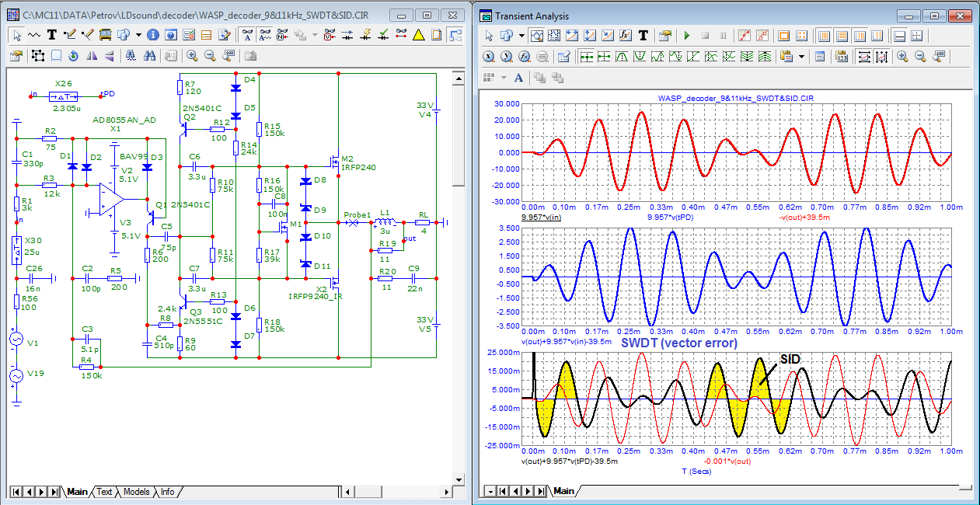
Task: Click the yellow triangle icon in schematic toolbar
Action: (x=418, y=35)
